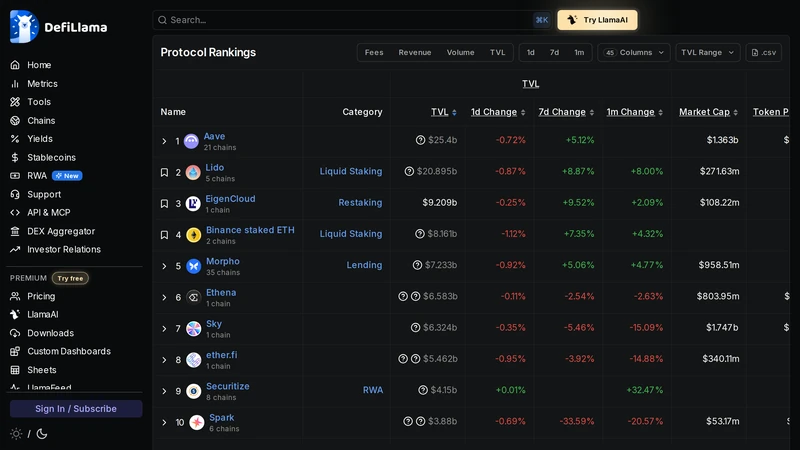
Task: Focus the Search input field
Action: [x=352, y=20]
